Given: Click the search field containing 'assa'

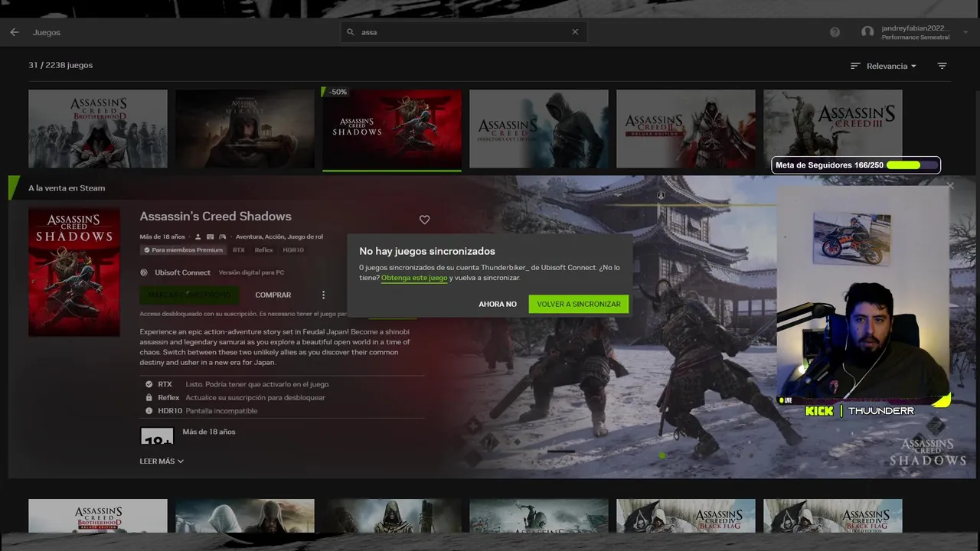Looking at the screenshot, I should click(463, 32).
